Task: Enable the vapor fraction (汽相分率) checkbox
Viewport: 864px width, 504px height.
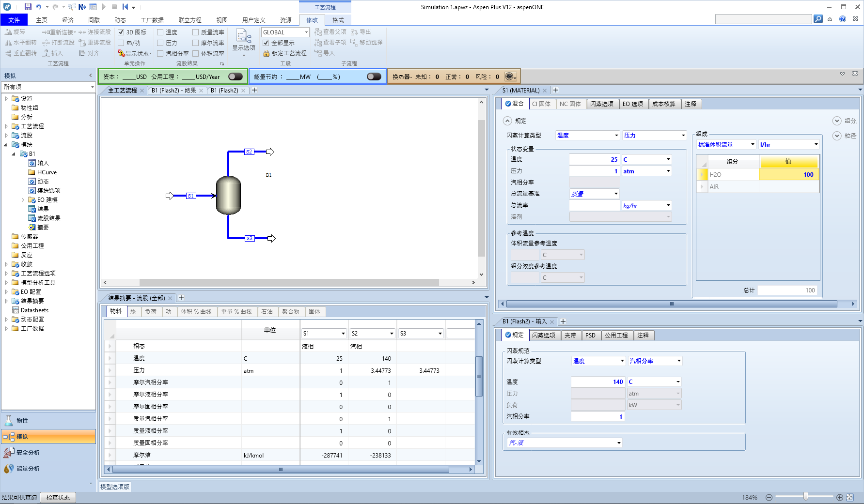Action: tap(160, 53)
